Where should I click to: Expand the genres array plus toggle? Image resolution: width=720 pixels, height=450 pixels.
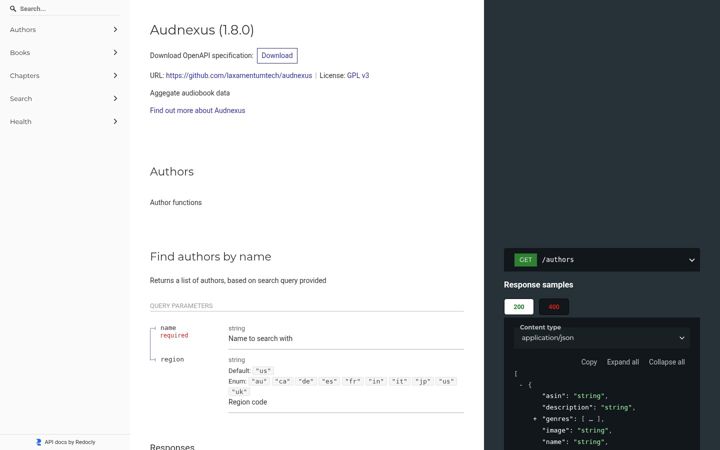pos(535,419)
